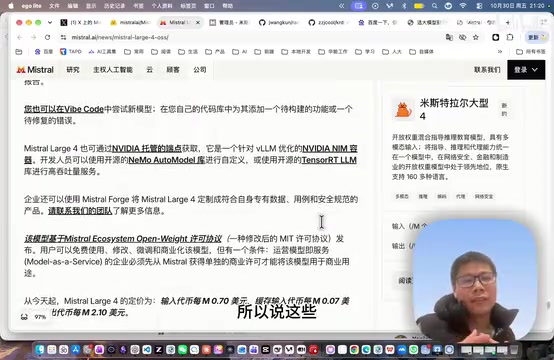Image resolution: width=554 pixels, height=360 pixels.
Task: Open the Mistral Ecosystem Open-Weight 许可协议 link
Action: [x=123, y=239]
